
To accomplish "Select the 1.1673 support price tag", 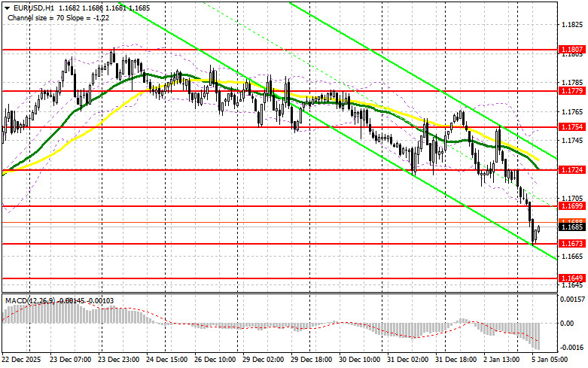I will [x=571, y=243].
